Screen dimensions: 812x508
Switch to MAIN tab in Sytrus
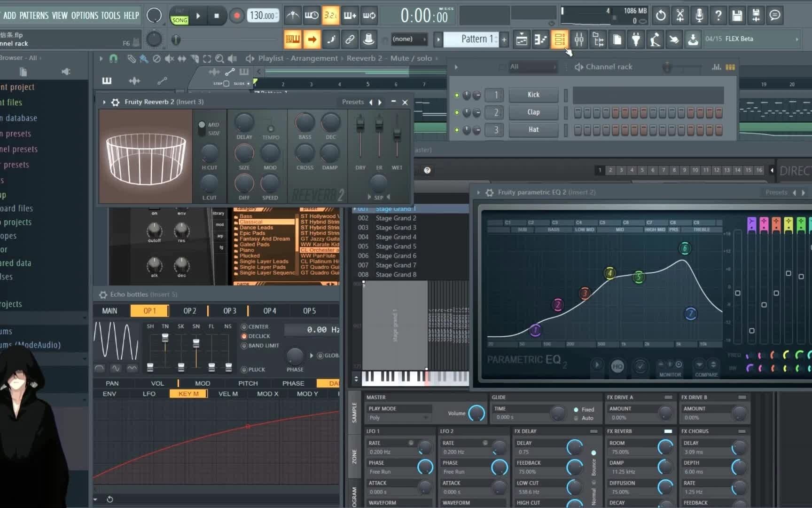pos(109,311)
